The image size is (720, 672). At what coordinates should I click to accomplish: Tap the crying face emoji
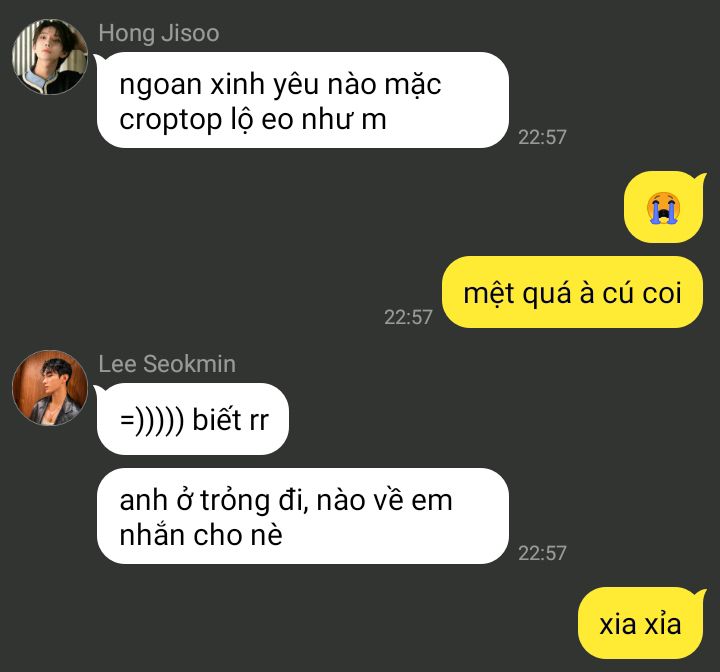663,208
